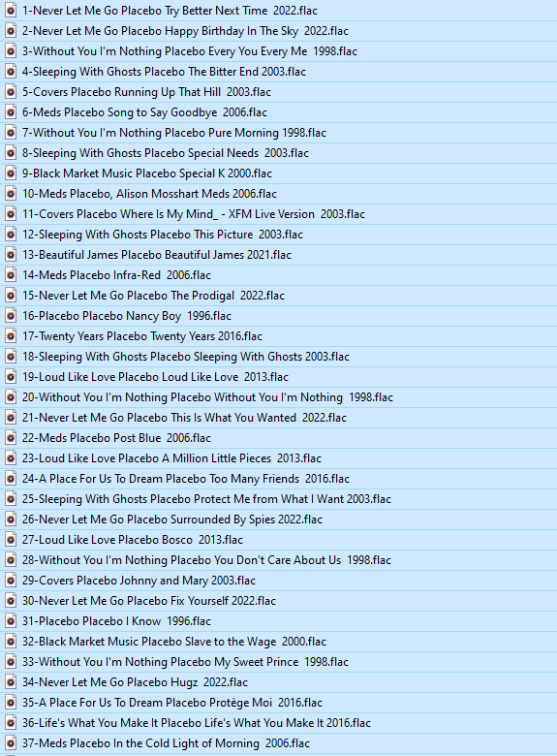Click the audio file icon for Try Better Next Time
557x756 pixels.
point(11,10)
